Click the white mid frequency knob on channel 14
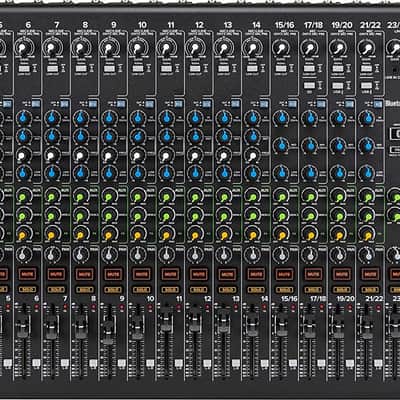The image size is (400, 400). (x=252, y=155)
